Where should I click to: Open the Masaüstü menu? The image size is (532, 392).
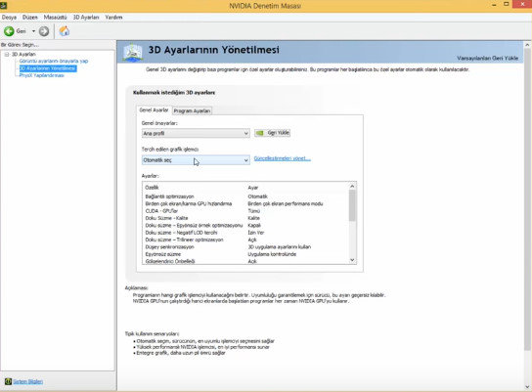[x=56, y=17]
